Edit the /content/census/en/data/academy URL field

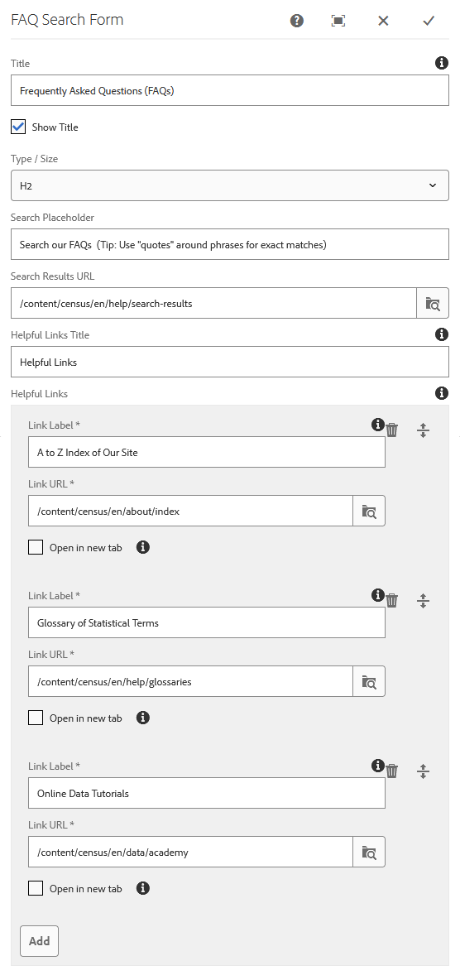[x=190, y=853]
